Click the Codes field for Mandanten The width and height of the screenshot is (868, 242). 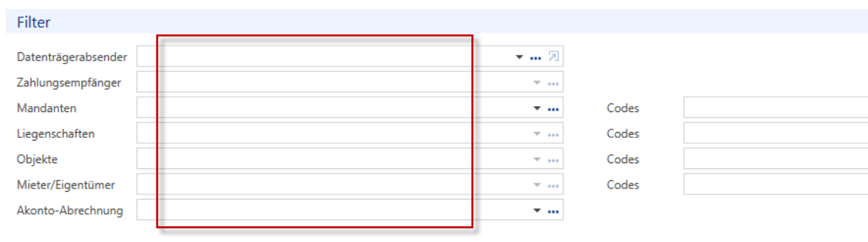776,107
